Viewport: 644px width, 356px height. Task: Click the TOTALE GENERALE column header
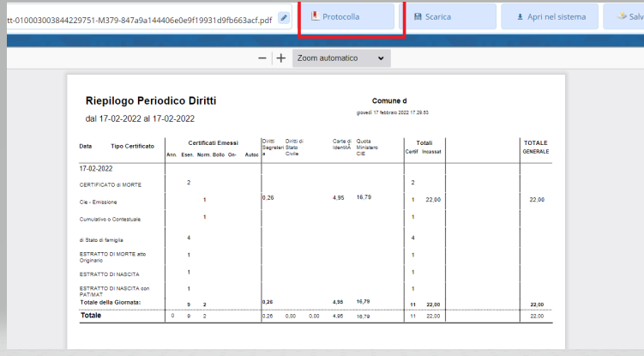pyautogui.click(x=535, y=147)
